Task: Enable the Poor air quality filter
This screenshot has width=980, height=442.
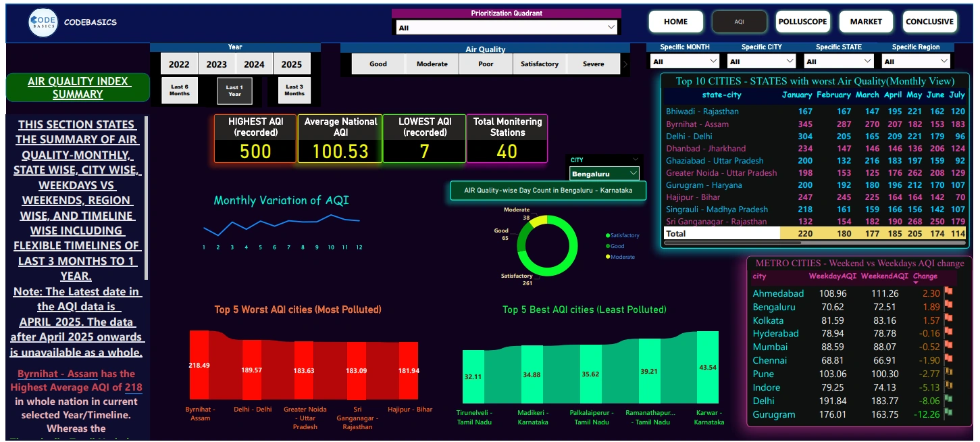Action: (486, 64)
